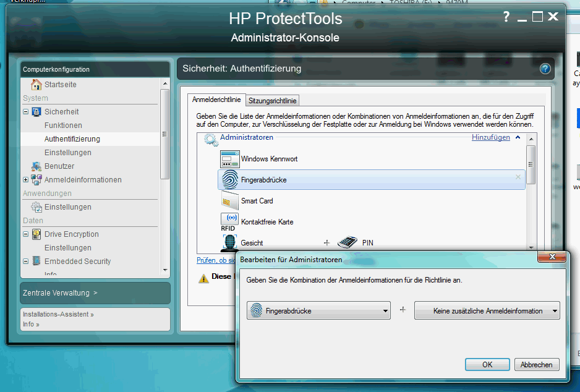Click the yellow warning triangle icon
The height and width of the screenshot is (392, 580).
tap(203, 278)
